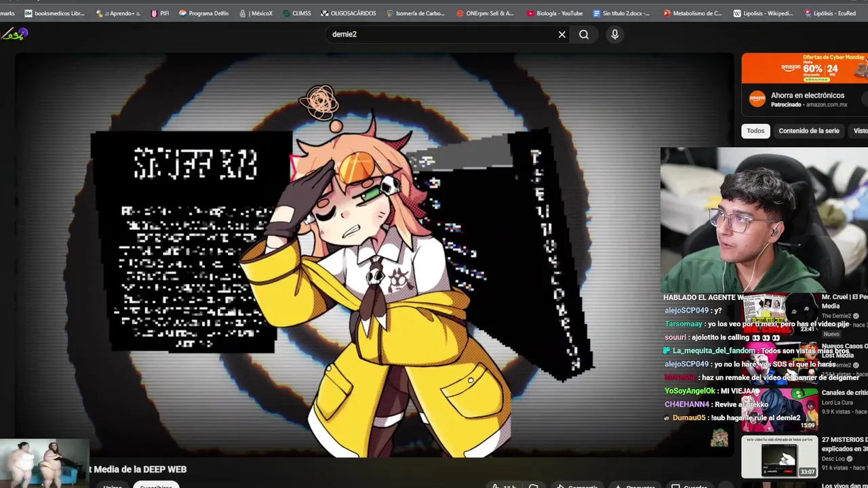Image resolution: width=868 pixels, height=488 pixels.
Task: Open booksmedicos Libr... bookmark
Action: pyautogui.click(x=54, y=13)
